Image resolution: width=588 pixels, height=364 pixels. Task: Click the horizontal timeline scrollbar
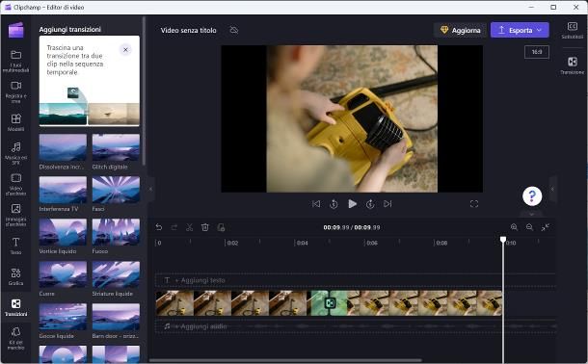pyautogui.click(x=285, y=360)
